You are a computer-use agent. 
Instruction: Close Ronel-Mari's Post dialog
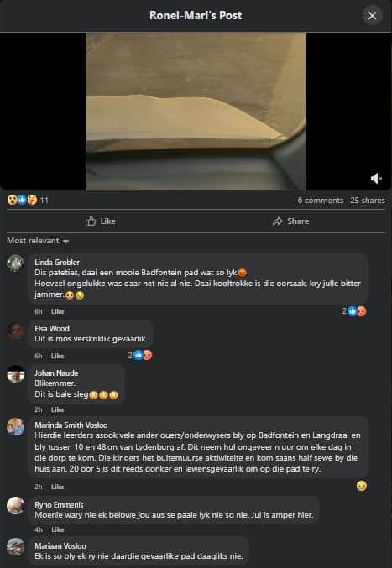pyautogui.click(x=373, y=16)
